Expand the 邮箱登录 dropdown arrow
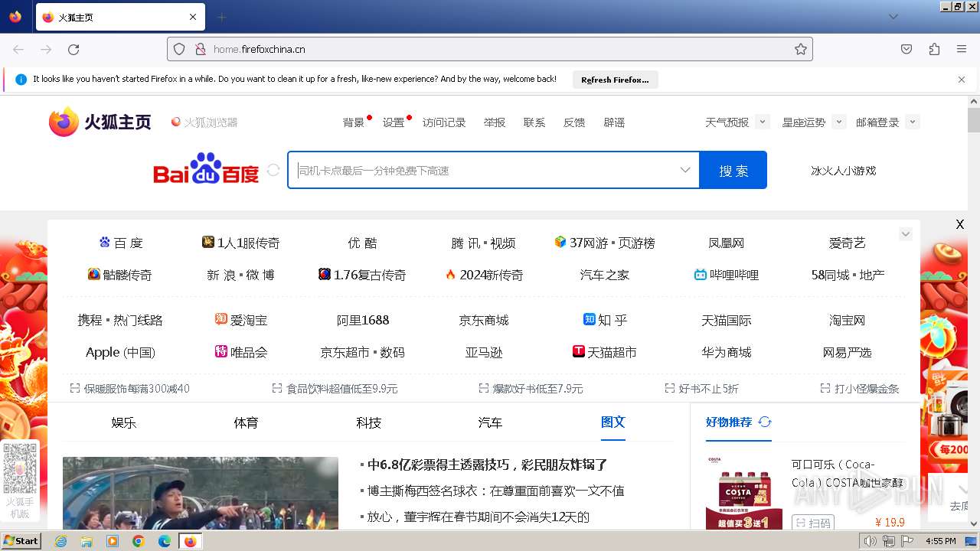The width and height of the screenshot is (980, 551). pyautogui.click(x=912, y=122)
